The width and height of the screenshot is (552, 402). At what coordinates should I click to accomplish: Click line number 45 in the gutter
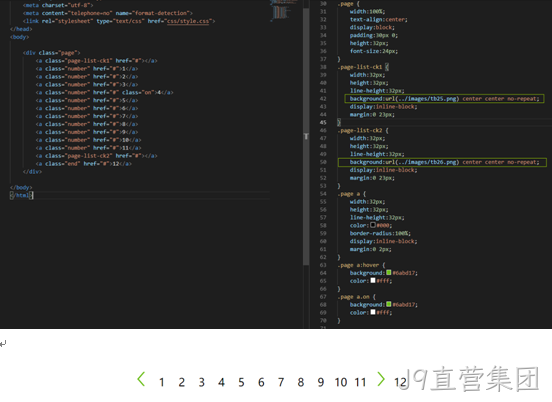coord(323,123)
